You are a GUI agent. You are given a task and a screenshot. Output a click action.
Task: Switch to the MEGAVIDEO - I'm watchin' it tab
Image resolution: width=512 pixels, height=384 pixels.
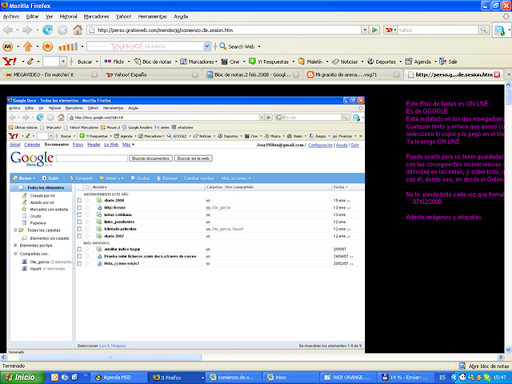pos(52,75)
